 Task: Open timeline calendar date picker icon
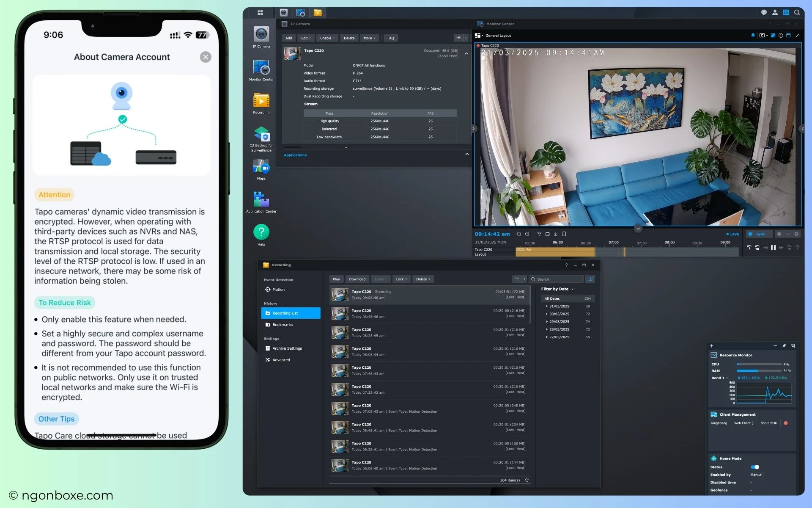548,234
